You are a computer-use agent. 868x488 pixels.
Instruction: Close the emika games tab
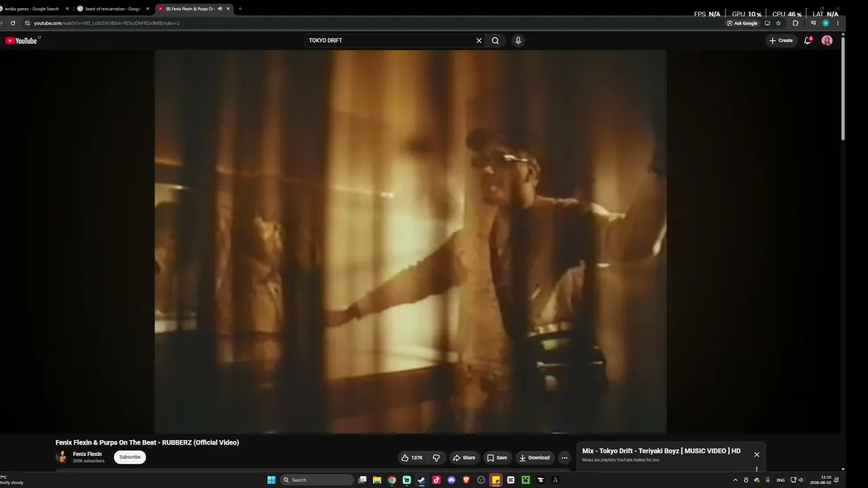pos(67,9)
